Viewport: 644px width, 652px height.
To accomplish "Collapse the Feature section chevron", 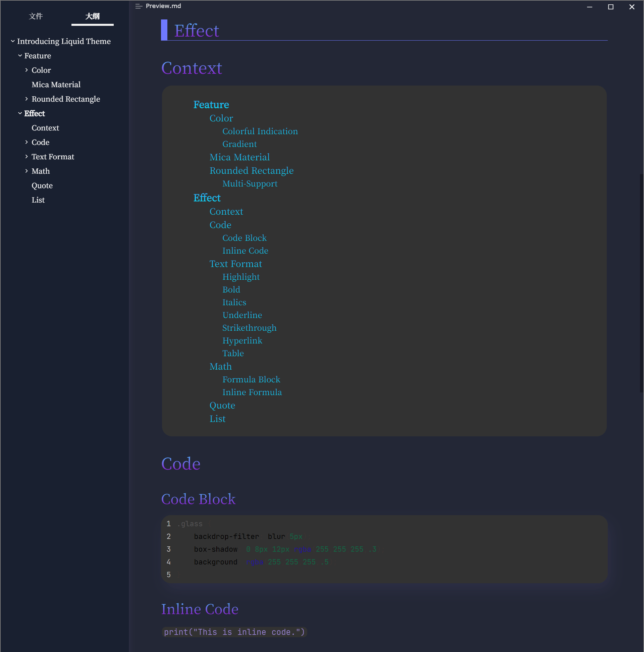I will pos(20,56).
